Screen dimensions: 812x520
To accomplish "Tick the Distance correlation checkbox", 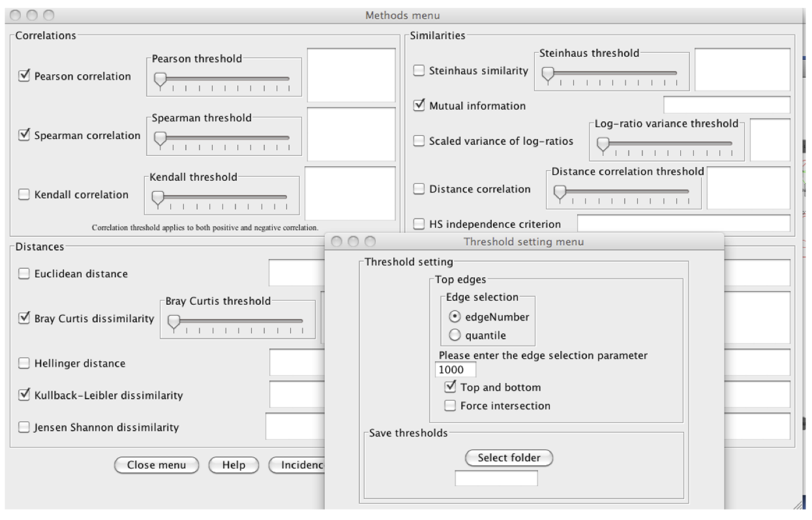I will [419, 189].
